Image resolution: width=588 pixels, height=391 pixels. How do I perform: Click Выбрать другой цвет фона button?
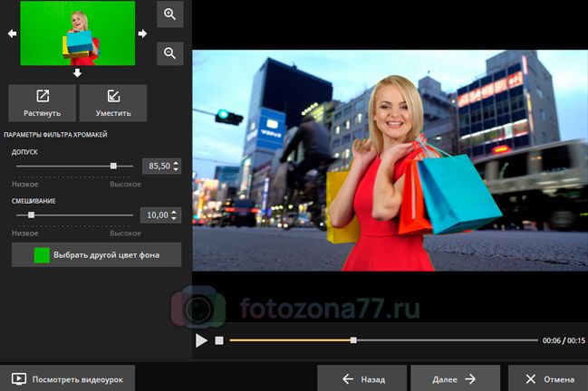pyautogui.click(x=96, y=254)
